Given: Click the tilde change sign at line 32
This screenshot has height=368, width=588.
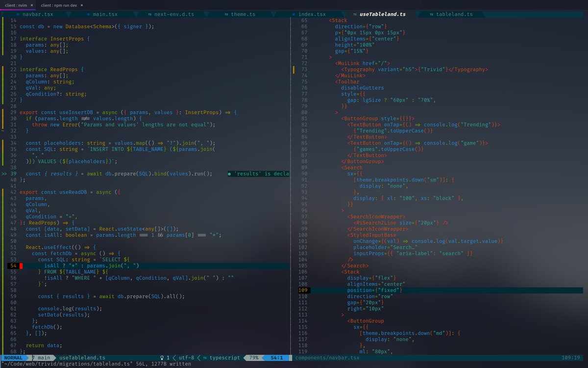Looking at the screenshot, I should [x=3, y=131].
